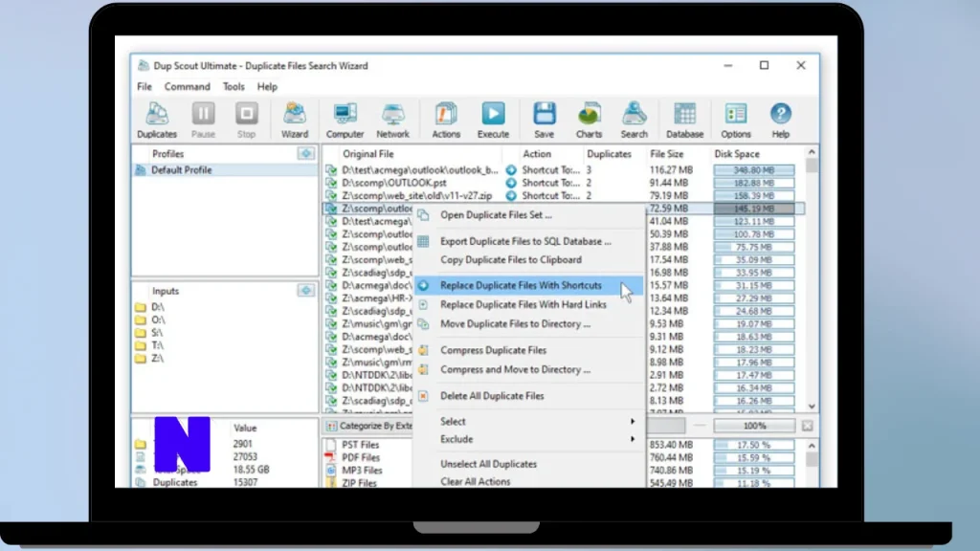Click the results list scroll-down arrow
Screen dimensions: 980x551
tap(812, 406)
